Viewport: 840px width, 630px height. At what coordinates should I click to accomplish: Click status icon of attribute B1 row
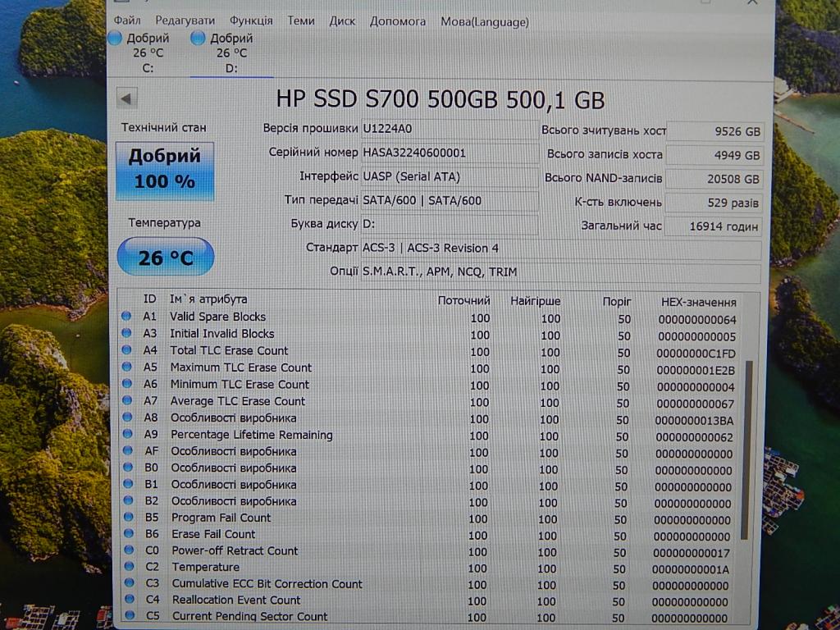click(x=128, y=484)
